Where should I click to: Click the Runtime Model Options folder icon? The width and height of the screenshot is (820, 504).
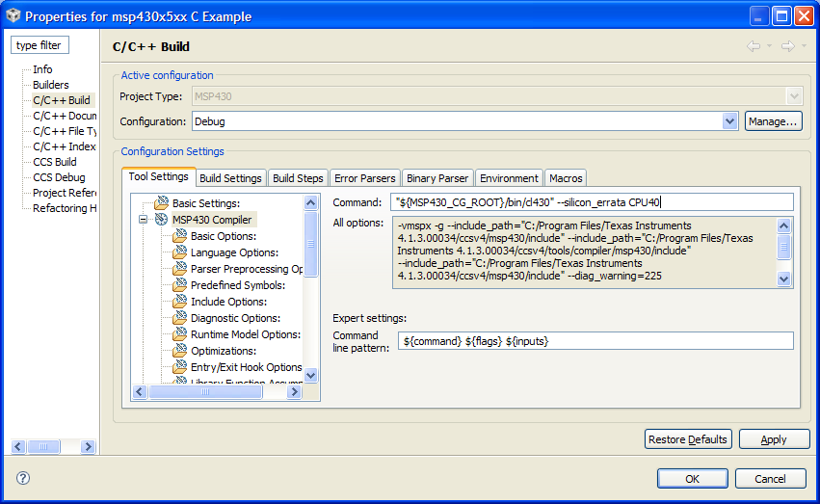[x=179, y=333]
